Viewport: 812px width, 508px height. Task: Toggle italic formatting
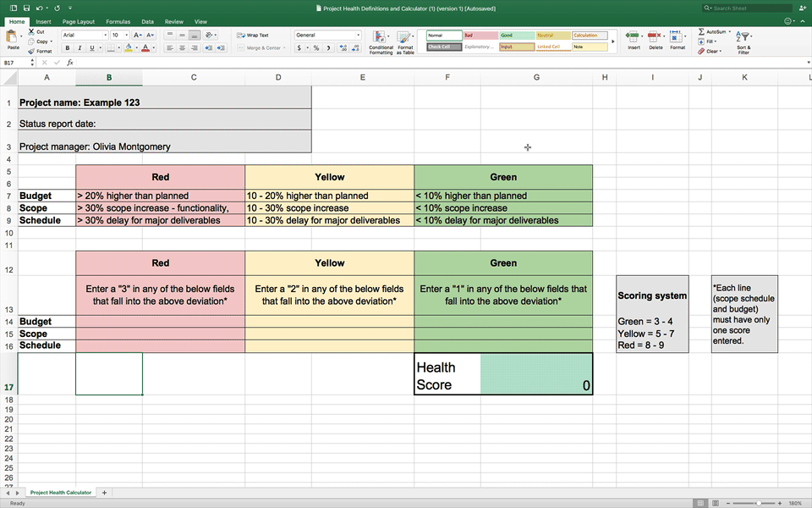click(x=80, y=47)
